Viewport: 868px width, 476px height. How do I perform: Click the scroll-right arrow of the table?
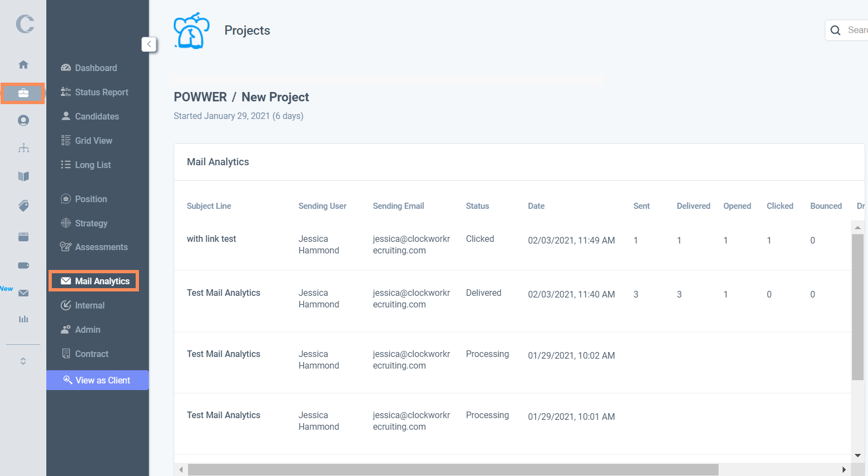(844, 469)
